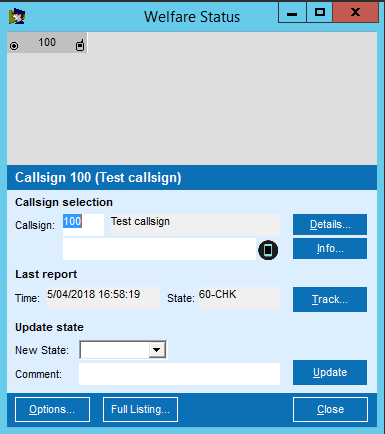Expand the New State dropdown arrow
385x434 pixels.
pos(157,350)
